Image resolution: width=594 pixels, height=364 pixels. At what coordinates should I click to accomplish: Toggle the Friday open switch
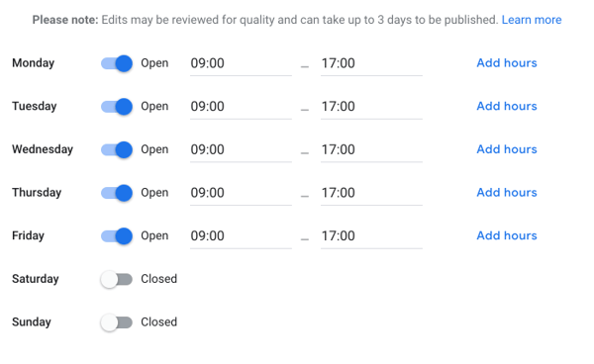(x=117, y=235)
